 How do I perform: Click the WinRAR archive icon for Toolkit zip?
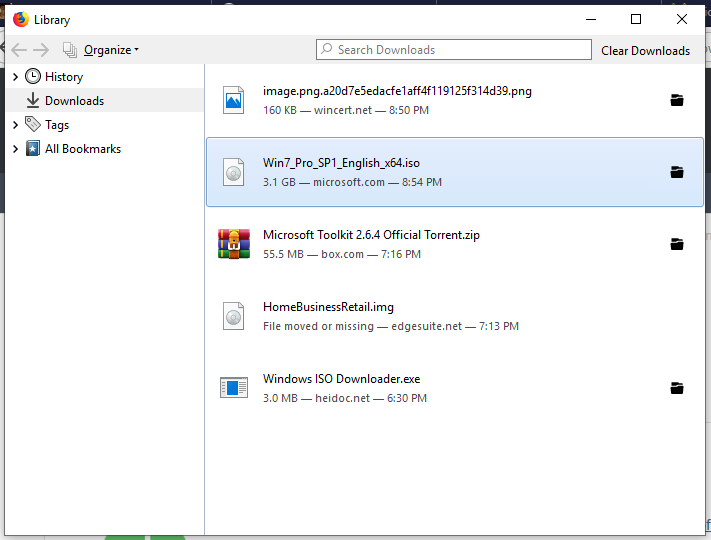coord(234,244)
